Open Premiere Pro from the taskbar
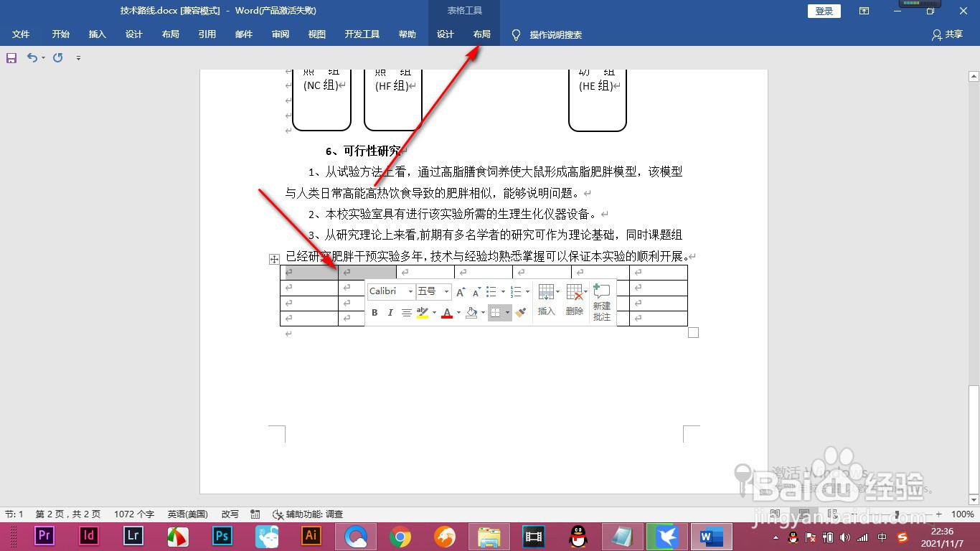Image resolution: width=980 pixels, height=551 pixels. point(44,536)
